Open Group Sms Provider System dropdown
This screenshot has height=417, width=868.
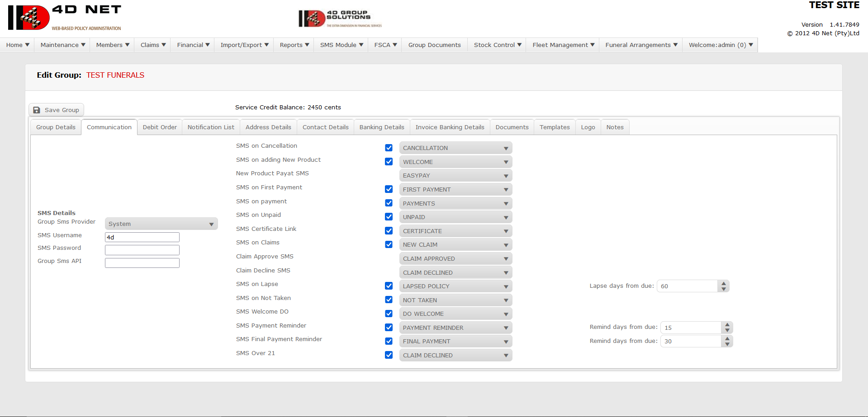(161, 224)
